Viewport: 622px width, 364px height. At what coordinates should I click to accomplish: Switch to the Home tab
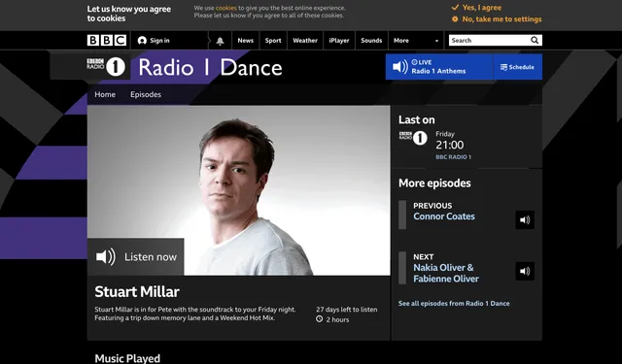tap(105, 95)
